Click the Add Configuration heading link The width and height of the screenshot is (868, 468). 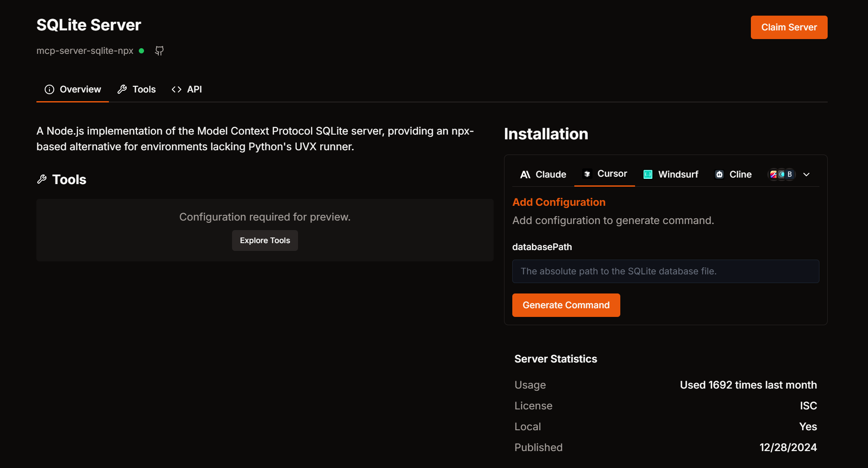click(559, 202)
